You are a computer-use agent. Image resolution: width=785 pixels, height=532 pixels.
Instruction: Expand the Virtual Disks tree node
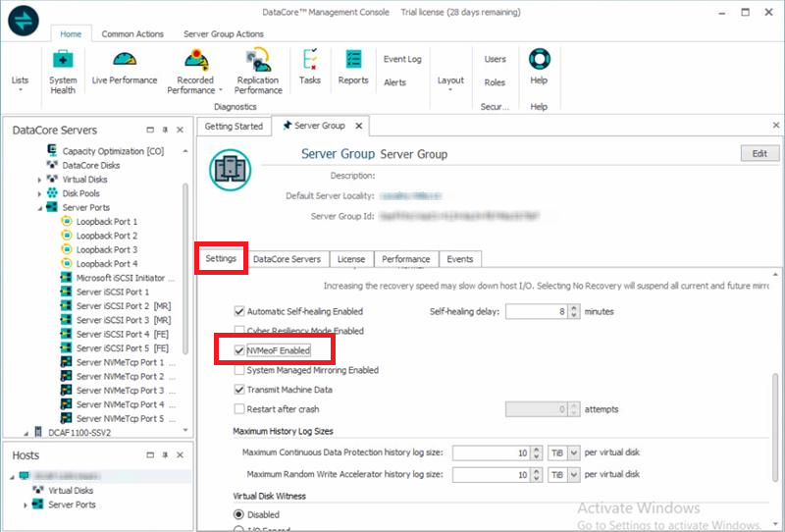[x=40, y=180]
